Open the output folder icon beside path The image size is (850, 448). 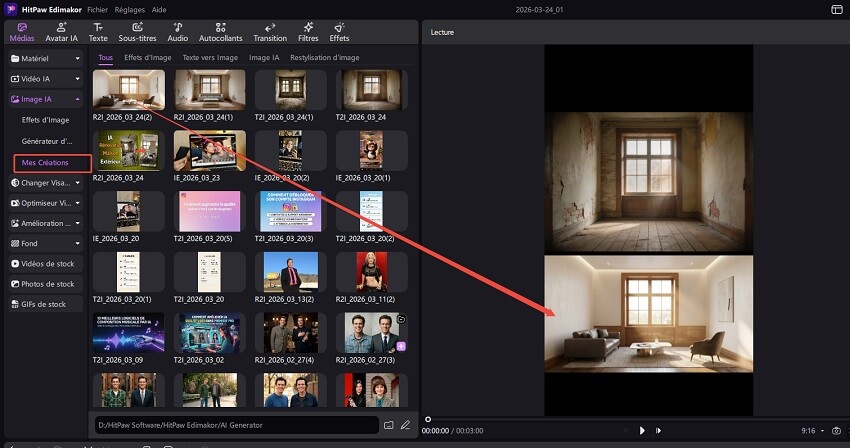point(389,425)
